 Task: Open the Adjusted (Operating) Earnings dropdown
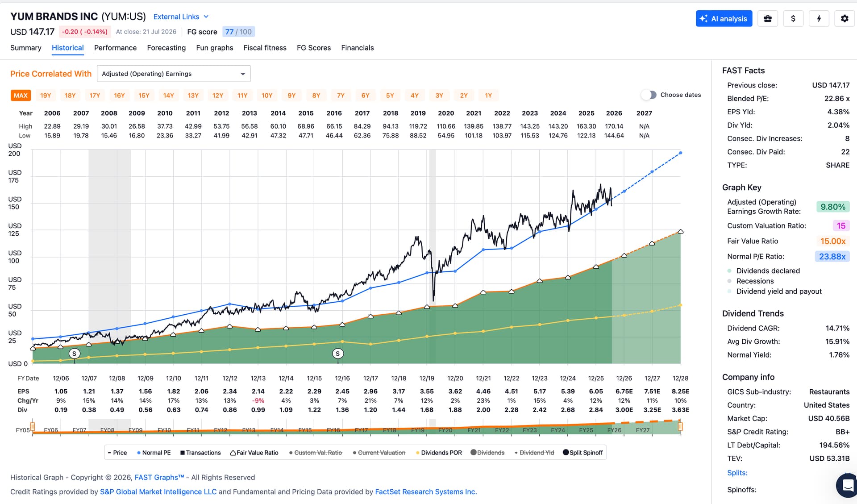pos(174,74)
